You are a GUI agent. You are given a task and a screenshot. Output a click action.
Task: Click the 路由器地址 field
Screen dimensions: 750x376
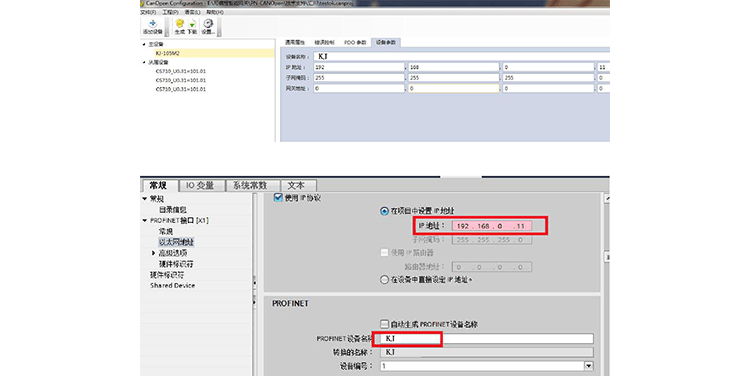tap(492, 267)
